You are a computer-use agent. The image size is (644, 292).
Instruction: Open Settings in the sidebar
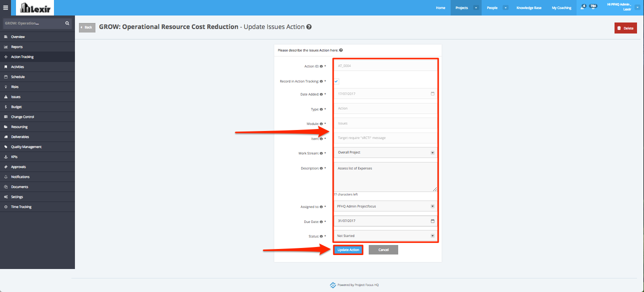pyautogui.click(x=37, y=197)
